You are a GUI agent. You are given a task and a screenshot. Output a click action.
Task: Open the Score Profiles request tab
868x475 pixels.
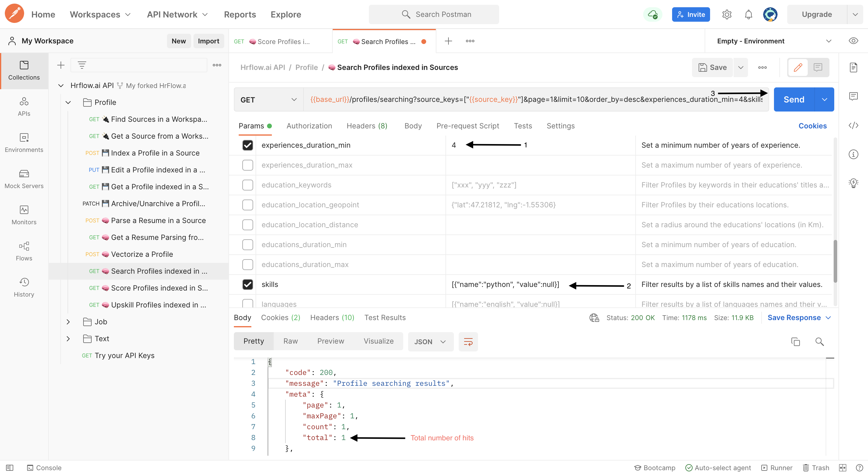click(x=280, y=41)
